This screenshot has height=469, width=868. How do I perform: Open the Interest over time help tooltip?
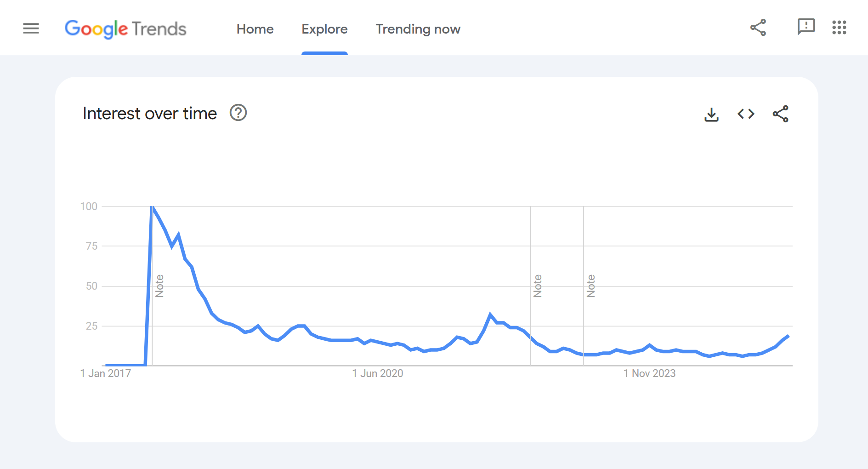(238, 113)
